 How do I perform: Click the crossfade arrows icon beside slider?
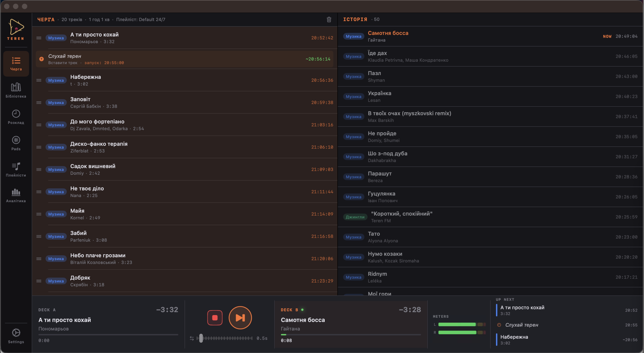coord(192,338)
